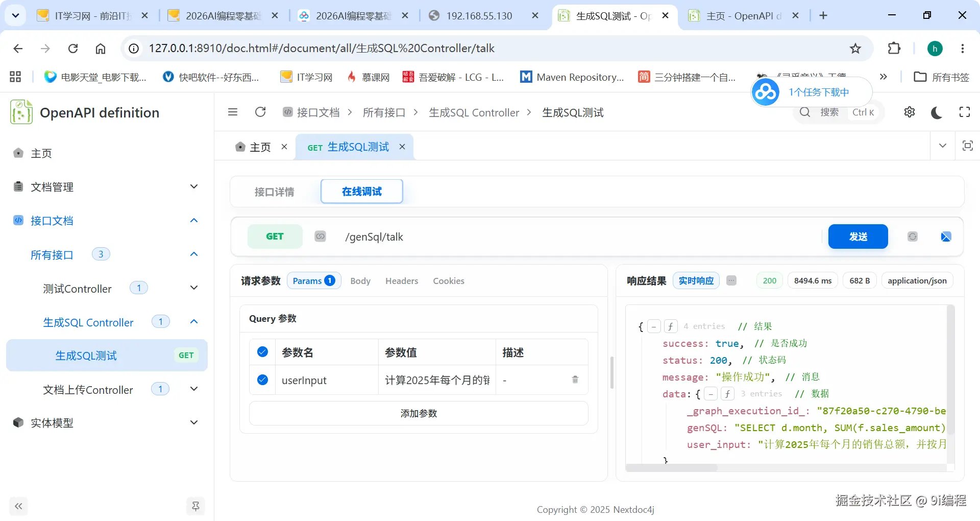The image size is (980, 521).
Task: Click the 实时响应 tag
Action: pos(696,280)
